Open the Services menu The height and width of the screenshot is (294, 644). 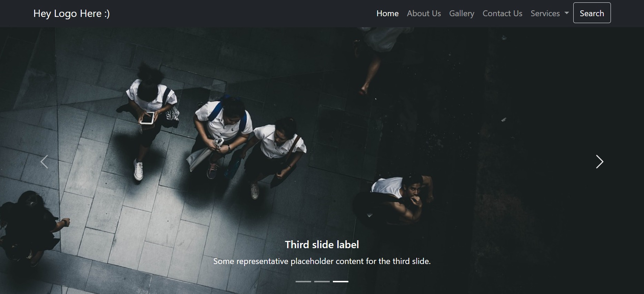point(549,13)
